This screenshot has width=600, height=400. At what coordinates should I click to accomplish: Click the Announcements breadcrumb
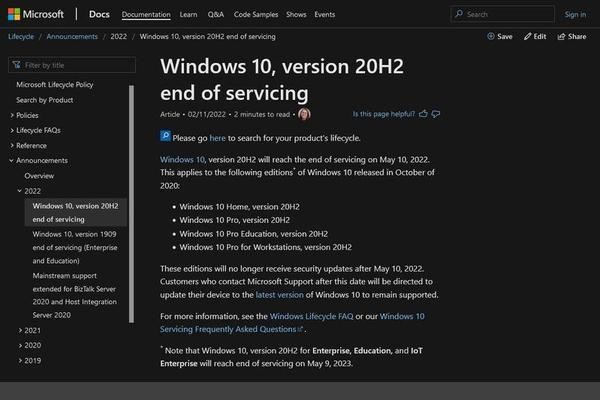pyautogui.click(x=72, y=36)
